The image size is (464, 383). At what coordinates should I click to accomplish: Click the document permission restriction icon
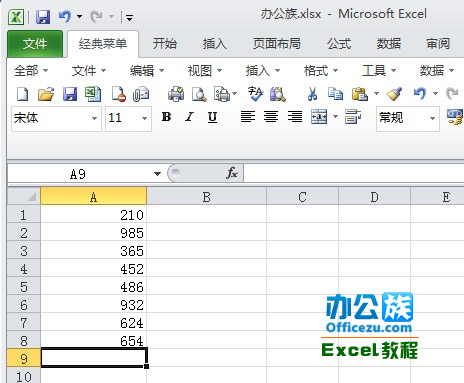click(119, 94)
